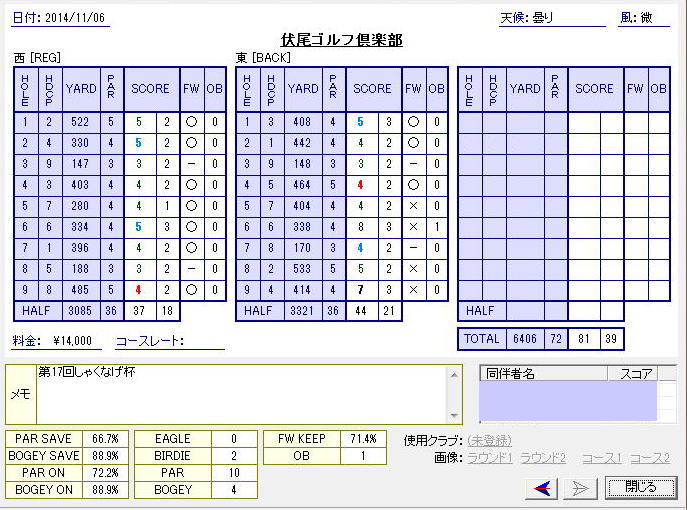Click PAR count 10
The height and width of the screenshot is (510, 687).
coord(234,473)
